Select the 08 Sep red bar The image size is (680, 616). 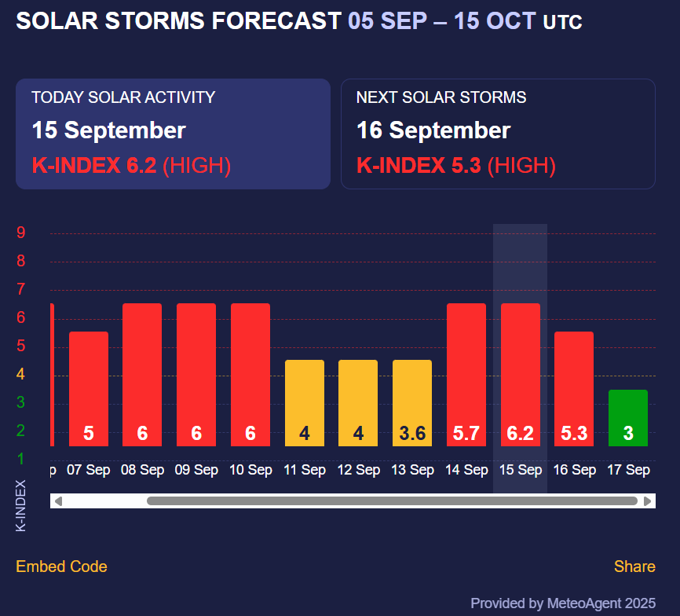[x=142, y=375]
